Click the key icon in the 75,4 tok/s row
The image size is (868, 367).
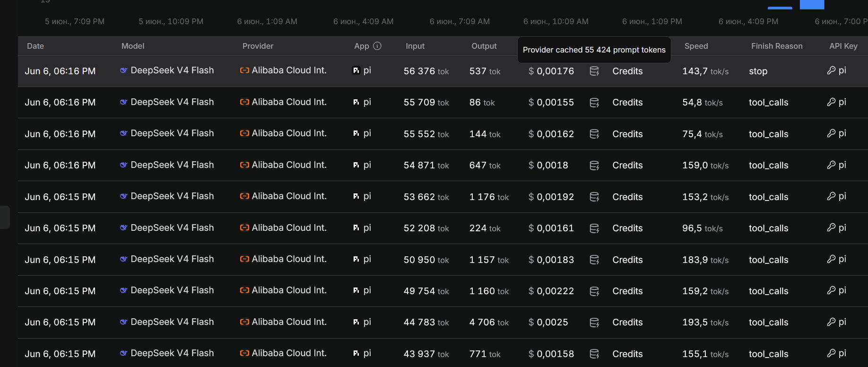click(831, 133)
